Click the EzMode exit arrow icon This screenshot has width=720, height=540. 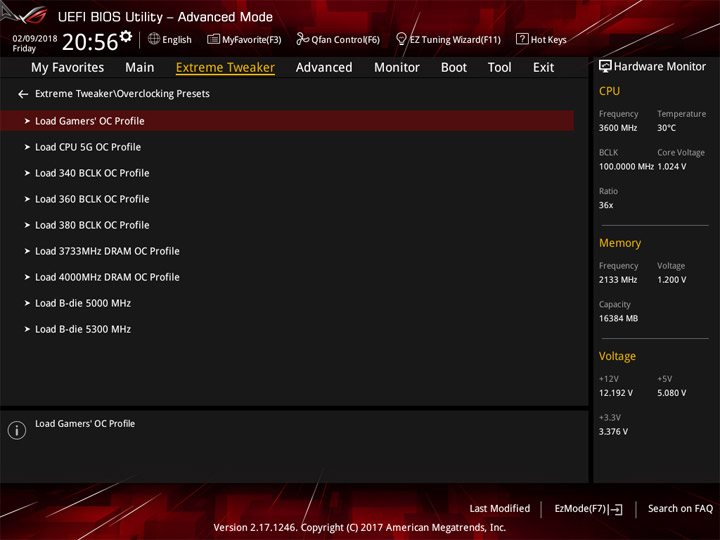tap(617, 509)
